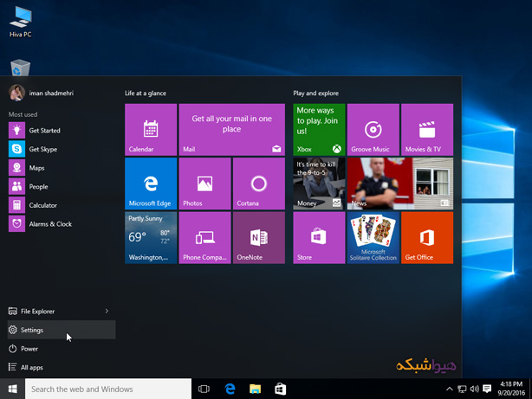Open the Store tile

pyautogui.click(x=319, y=238)
